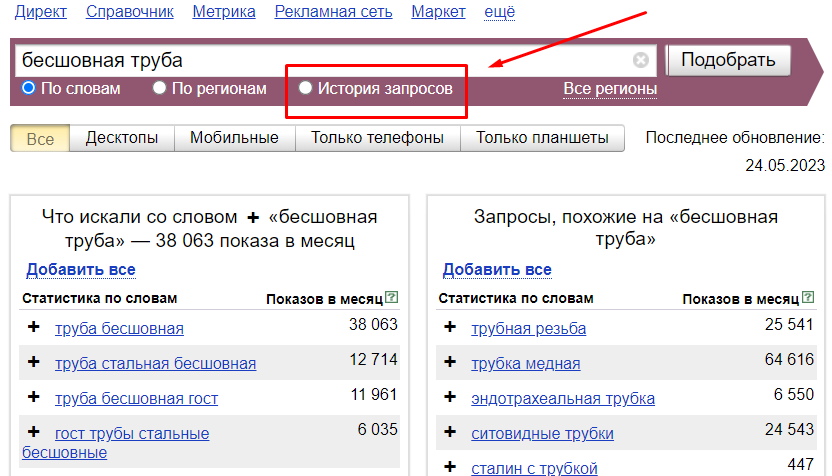Open the 'труба бесшовная' query link
Screen dimensions: 832x476
119,328
